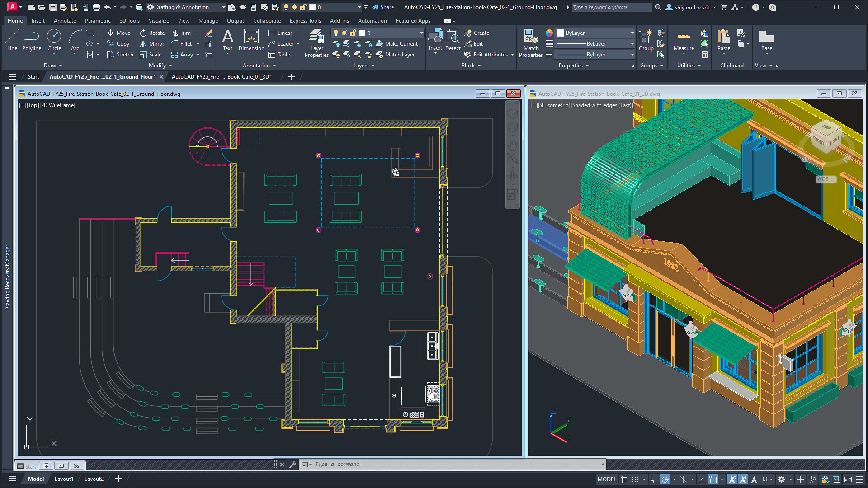Click the Detect block tool
Screen dimensions: 868x488
pos(453,41)
